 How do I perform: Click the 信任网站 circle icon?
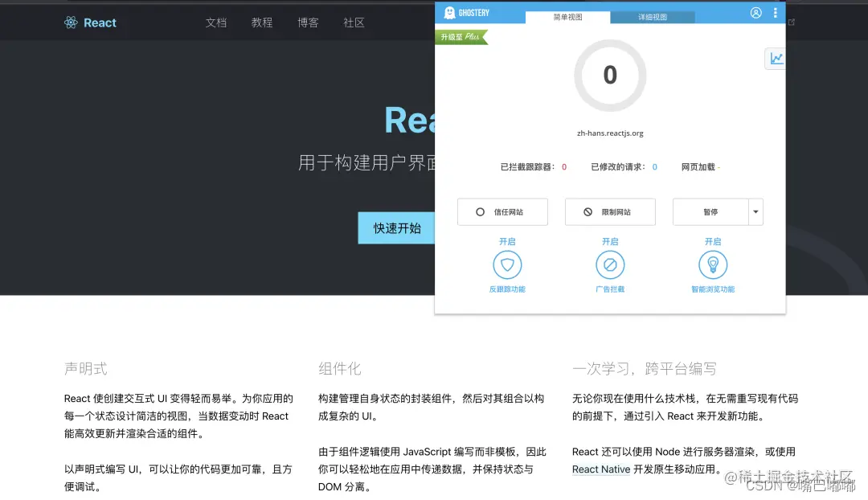481,211
